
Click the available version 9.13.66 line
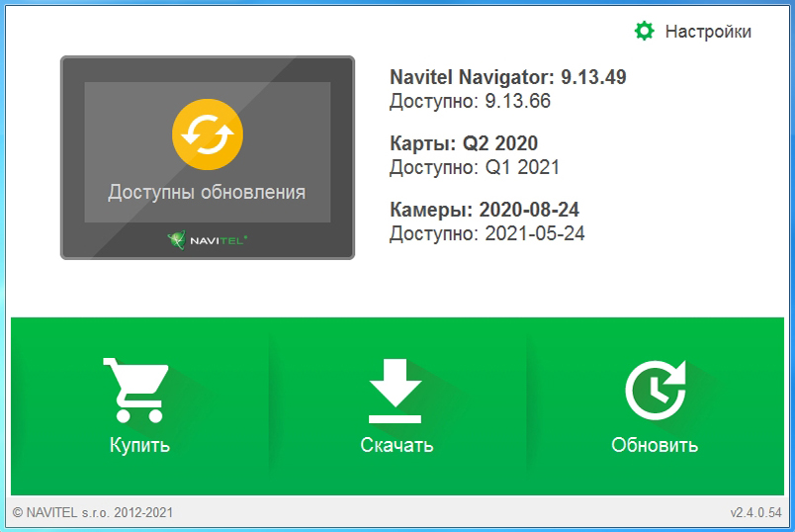(470, 101)
